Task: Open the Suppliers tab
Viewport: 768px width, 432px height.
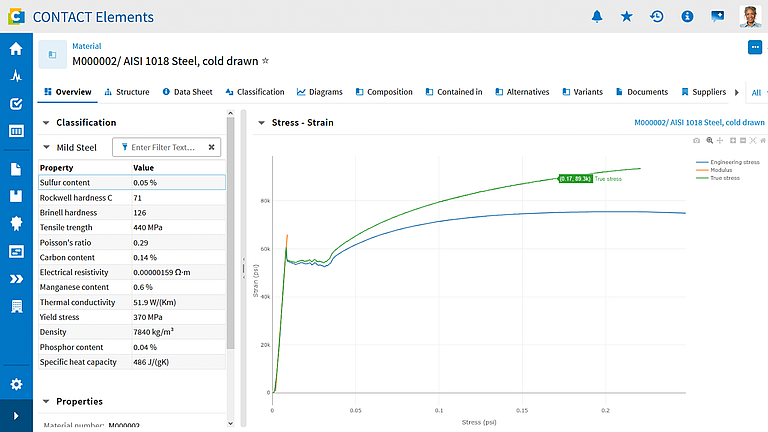Action: [703, 92]
